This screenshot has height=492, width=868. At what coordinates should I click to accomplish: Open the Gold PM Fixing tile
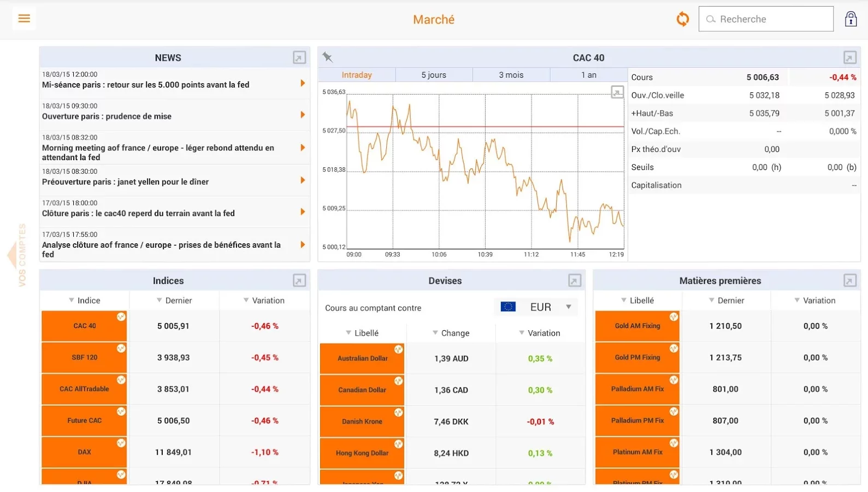coord(637,358)
